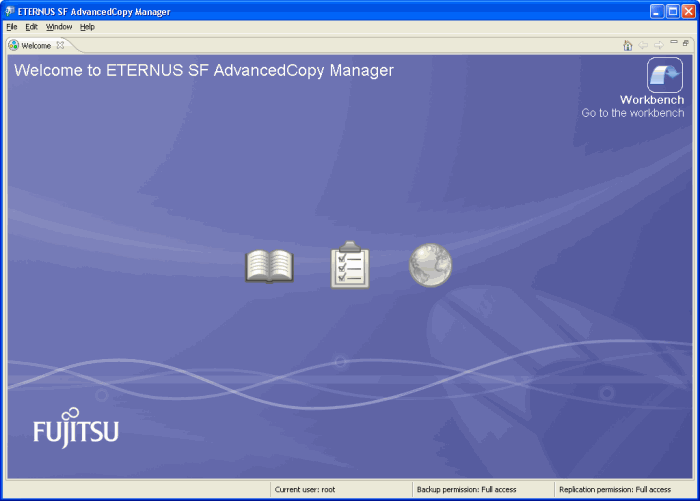This screenshot has width=700, height=501.
Task: Open the Workbench arrow icon
Action: click(x=664, y=75)
